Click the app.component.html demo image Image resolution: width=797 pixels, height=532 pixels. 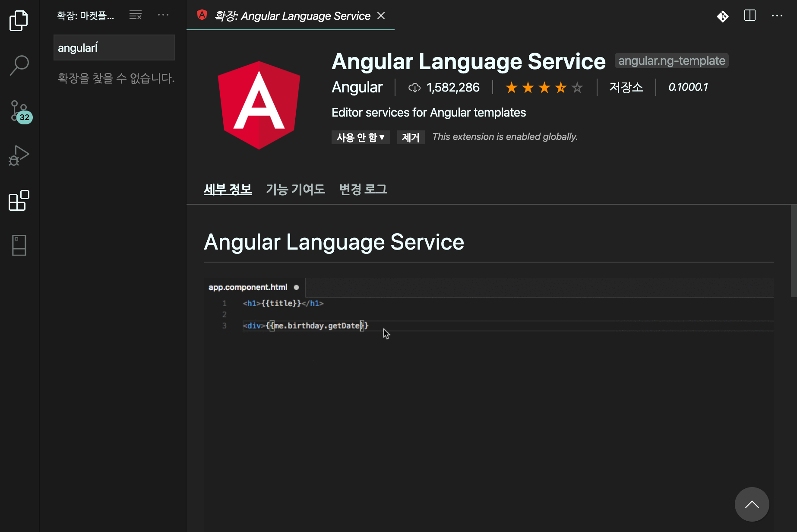point(488,405)
